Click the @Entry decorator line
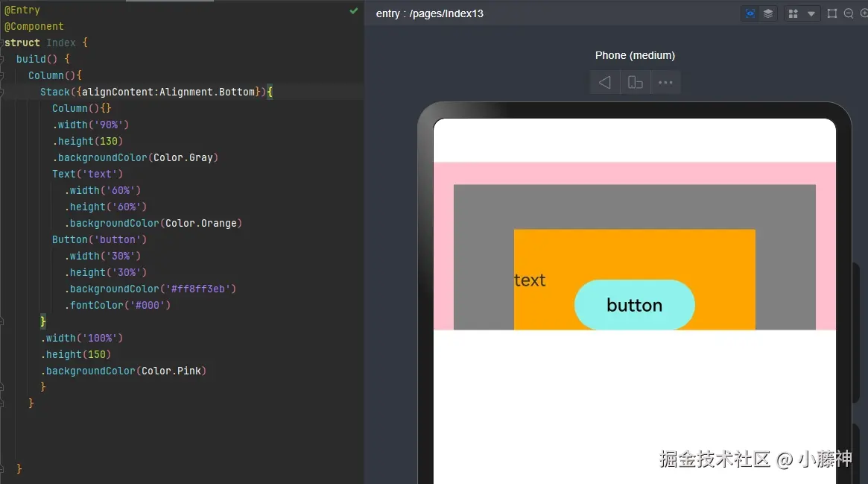This screenshot has height=484, width=868. coord(22,10)
